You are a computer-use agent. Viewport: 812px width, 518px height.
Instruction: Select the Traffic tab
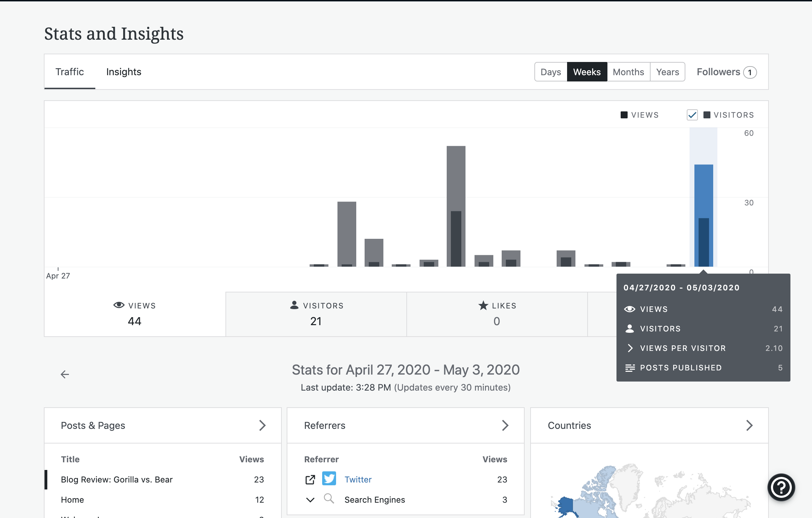70,72
